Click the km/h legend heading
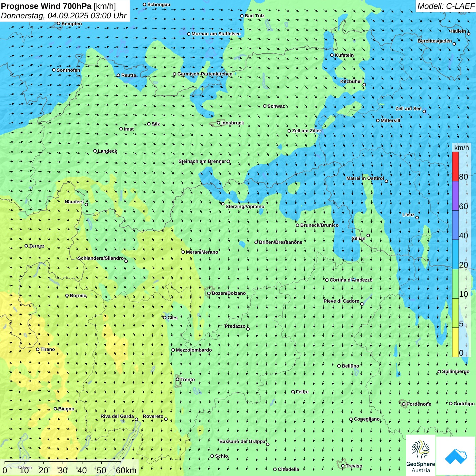Image resolution: width=476 pixels, height=476 pixels. 461,148
